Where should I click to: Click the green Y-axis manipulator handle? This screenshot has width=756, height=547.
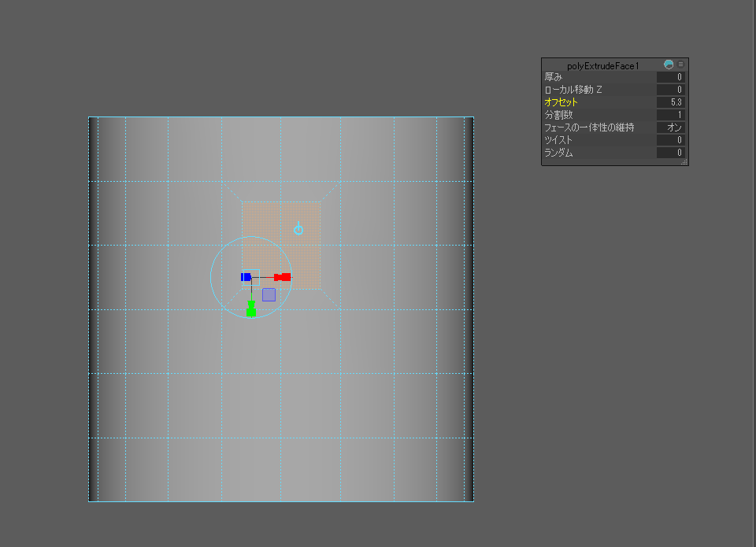coord(251,309)
